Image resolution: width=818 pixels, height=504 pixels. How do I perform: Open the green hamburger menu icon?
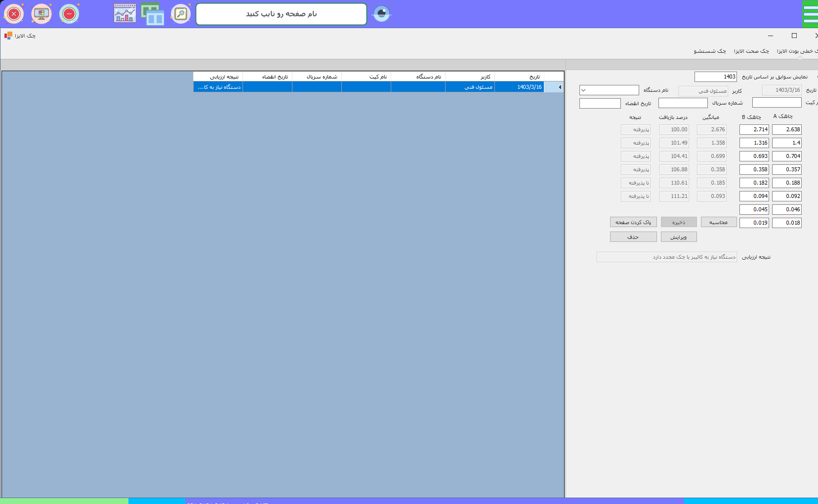point(810,14)
